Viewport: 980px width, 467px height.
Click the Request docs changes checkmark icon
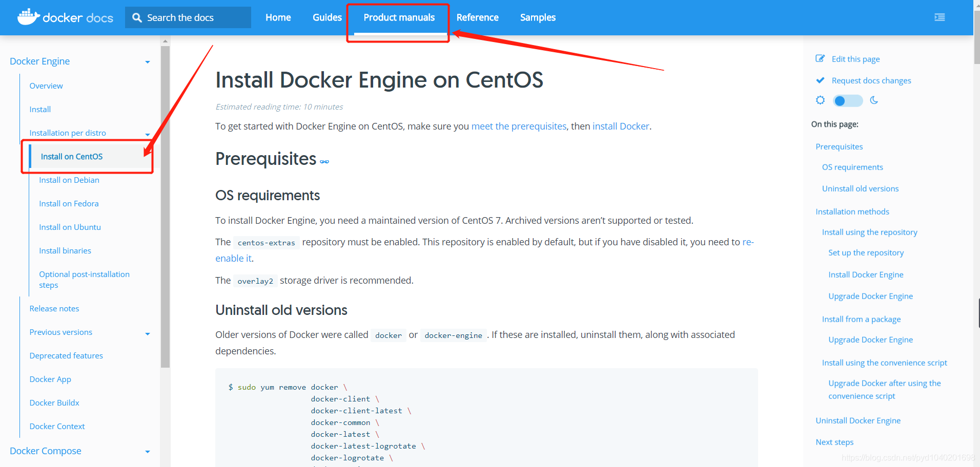point(820,80)
